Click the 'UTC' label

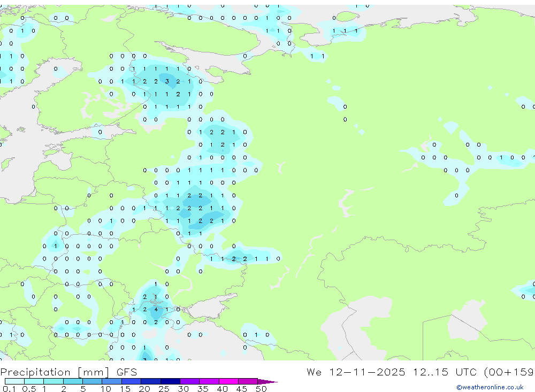pyautogui.click(x=466, y=372)
